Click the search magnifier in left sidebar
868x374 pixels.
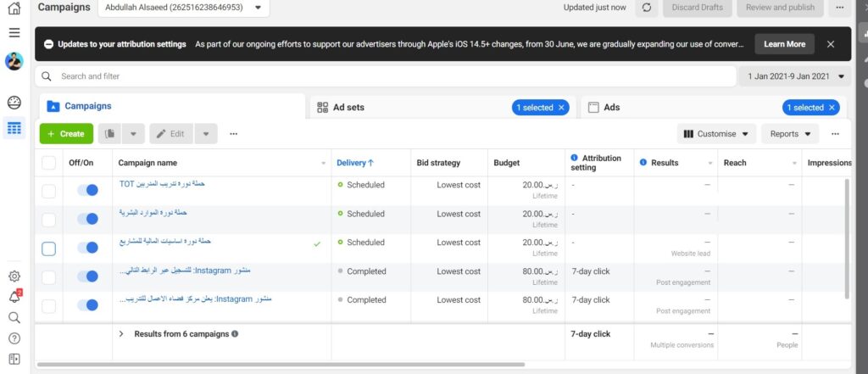point(14,317)
